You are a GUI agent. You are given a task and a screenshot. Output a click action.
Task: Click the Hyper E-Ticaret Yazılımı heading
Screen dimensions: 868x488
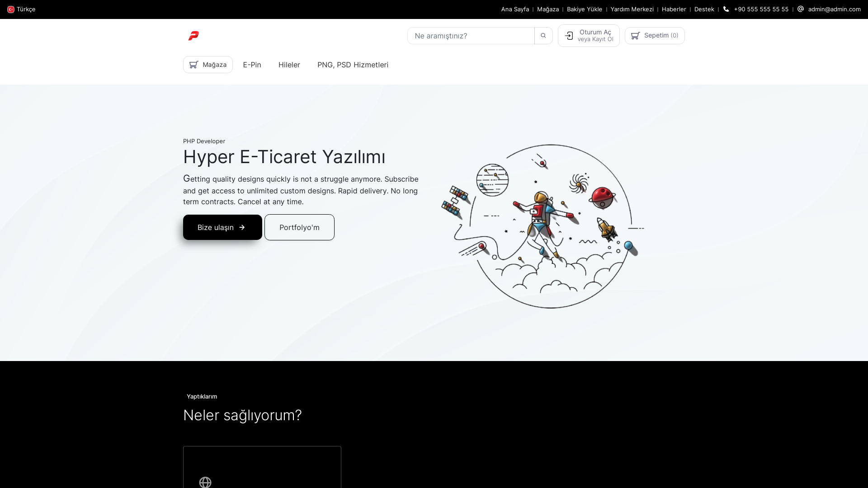click(284, 157)
